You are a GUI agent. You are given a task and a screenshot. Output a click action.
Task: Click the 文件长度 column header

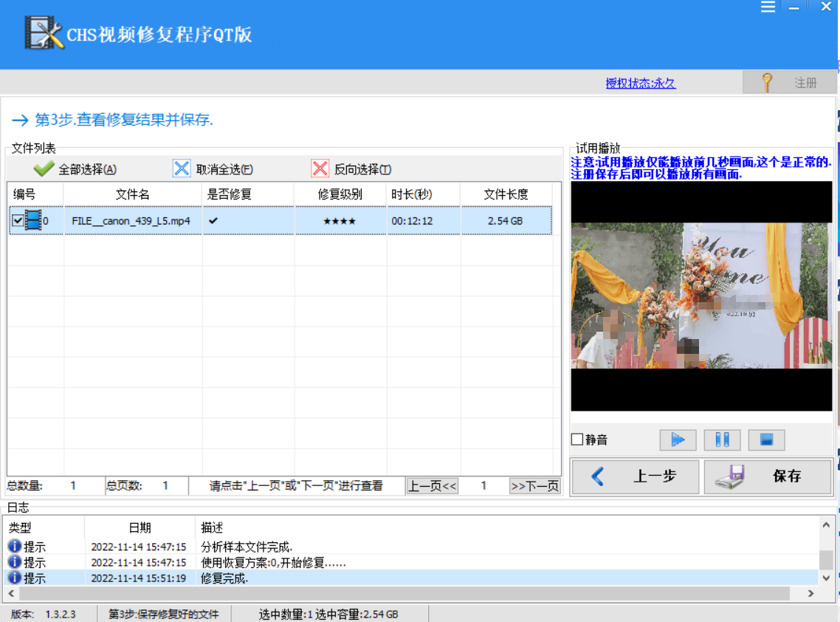(x=506, y=194)
